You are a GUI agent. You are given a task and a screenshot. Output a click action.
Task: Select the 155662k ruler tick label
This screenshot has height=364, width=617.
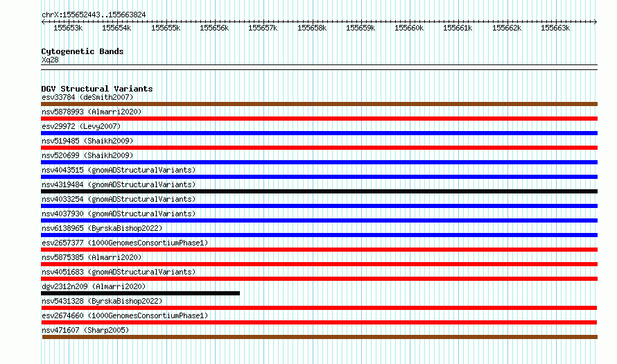click(x=507, y=28)
